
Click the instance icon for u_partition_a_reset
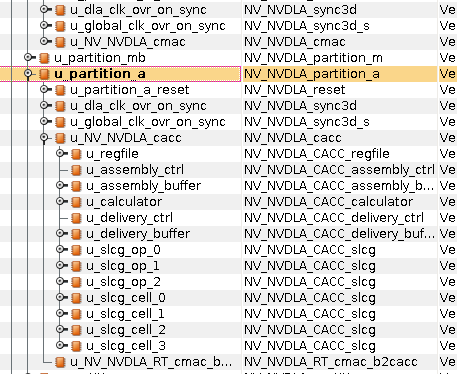tap(60, 90)
